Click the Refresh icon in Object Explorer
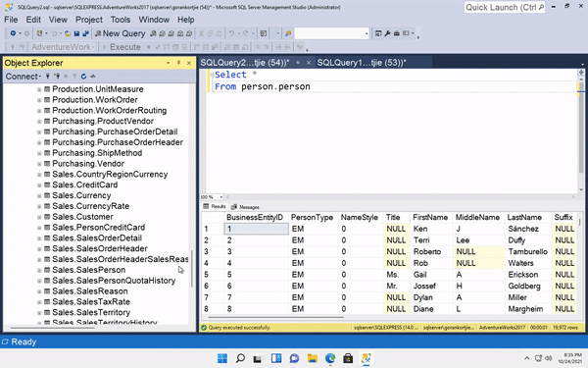This screenshot has height=368, width=588. click(83, 77)
